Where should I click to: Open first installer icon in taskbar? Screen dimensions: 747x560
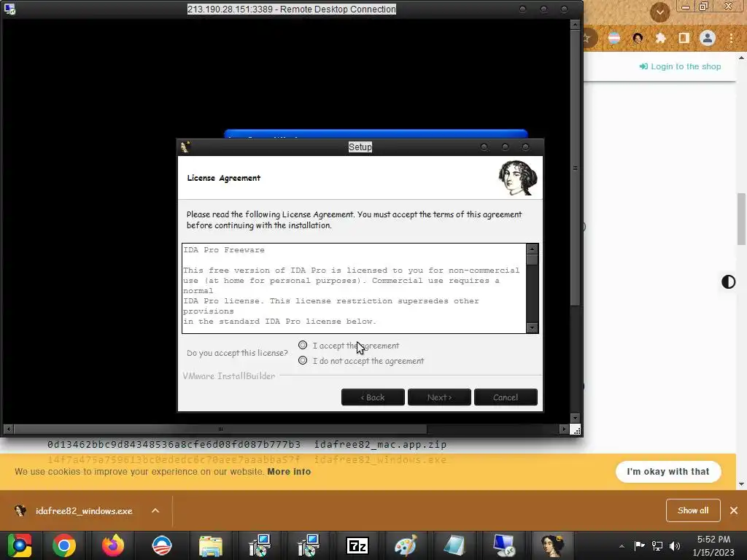(260, 545)
